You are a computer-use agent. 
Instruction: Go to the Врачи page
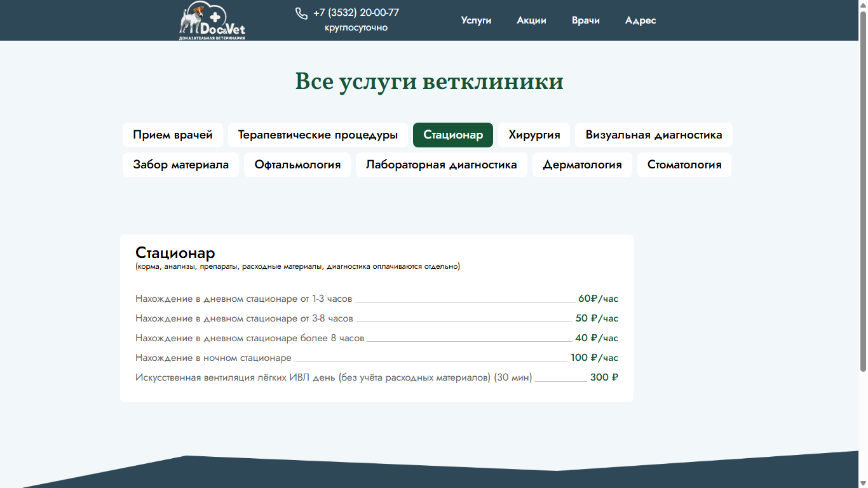(585, 20)
